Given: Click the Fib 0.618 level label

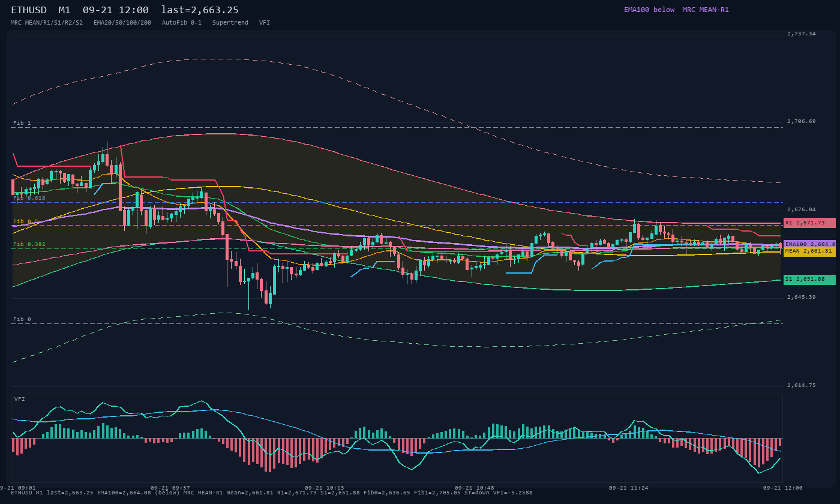Looking at the screenshot, I should coord(29,198).
